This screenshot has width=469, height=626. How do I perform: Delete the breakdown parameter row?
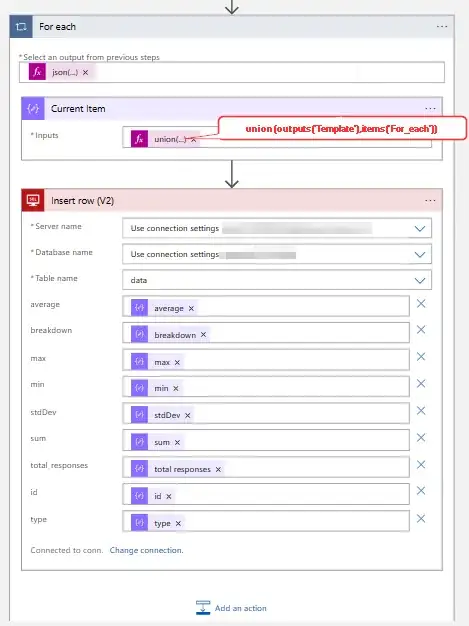pos(421,330)
